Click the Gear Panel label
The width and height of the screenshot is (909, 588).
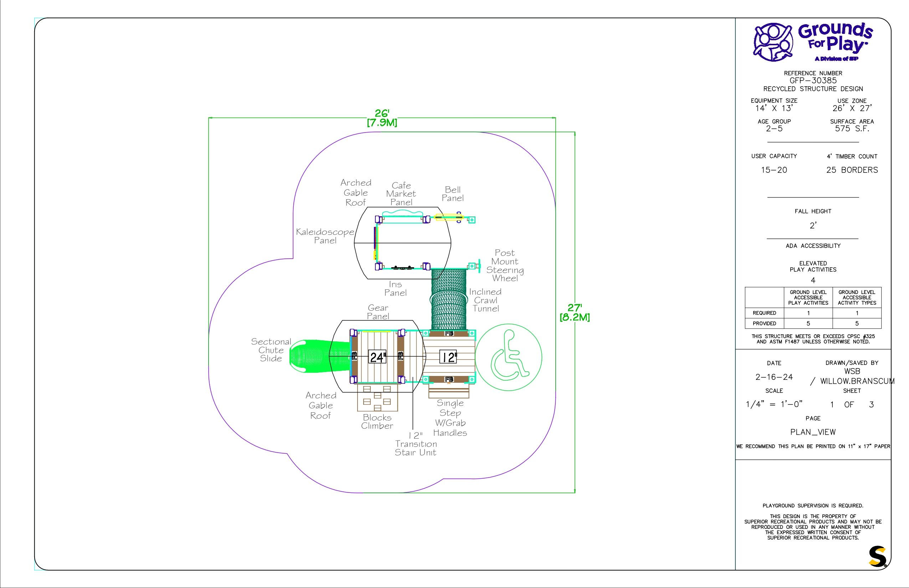click(x=378, y=312)
